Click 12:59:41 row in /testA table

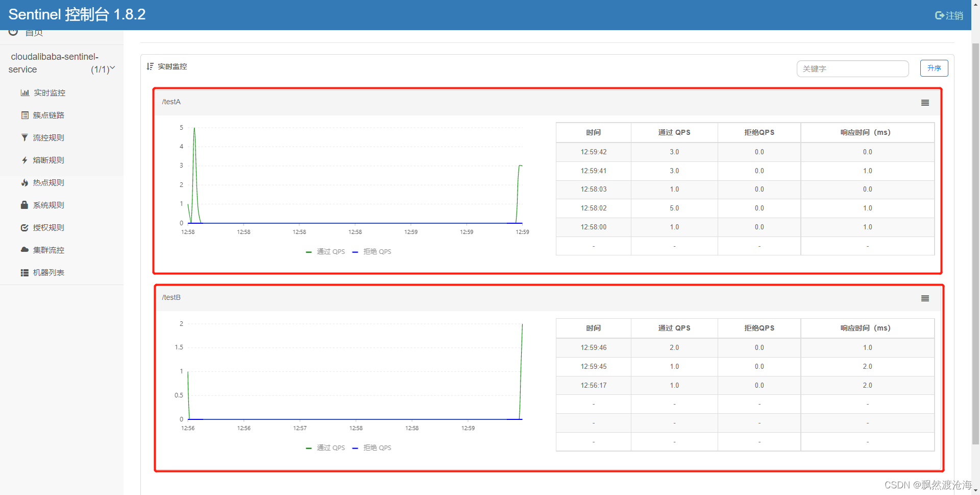point(745,171)
